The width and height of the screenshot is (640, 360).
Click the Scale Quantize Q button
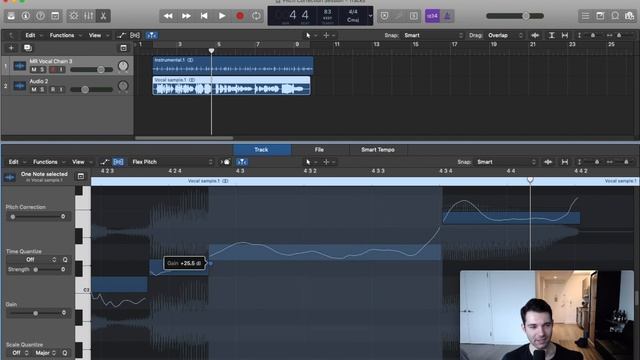click(64, 353)
